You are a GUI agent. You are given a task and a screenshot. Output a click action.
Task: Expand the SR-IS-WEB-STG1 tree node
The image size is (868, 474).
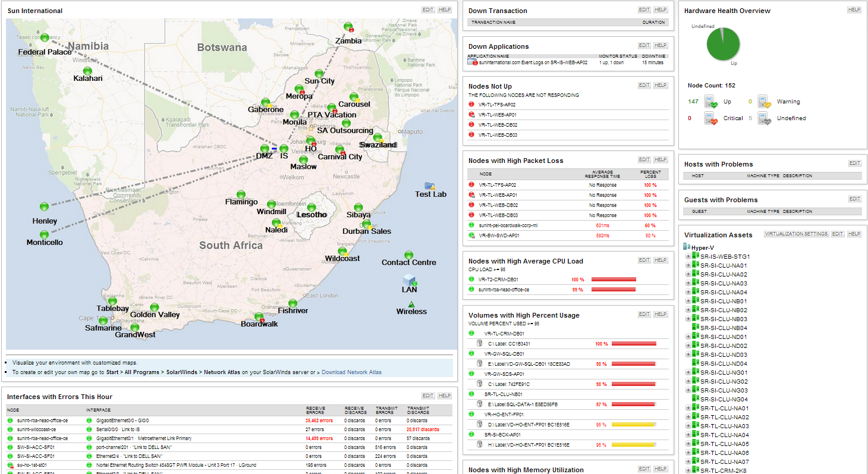point(688,256)
